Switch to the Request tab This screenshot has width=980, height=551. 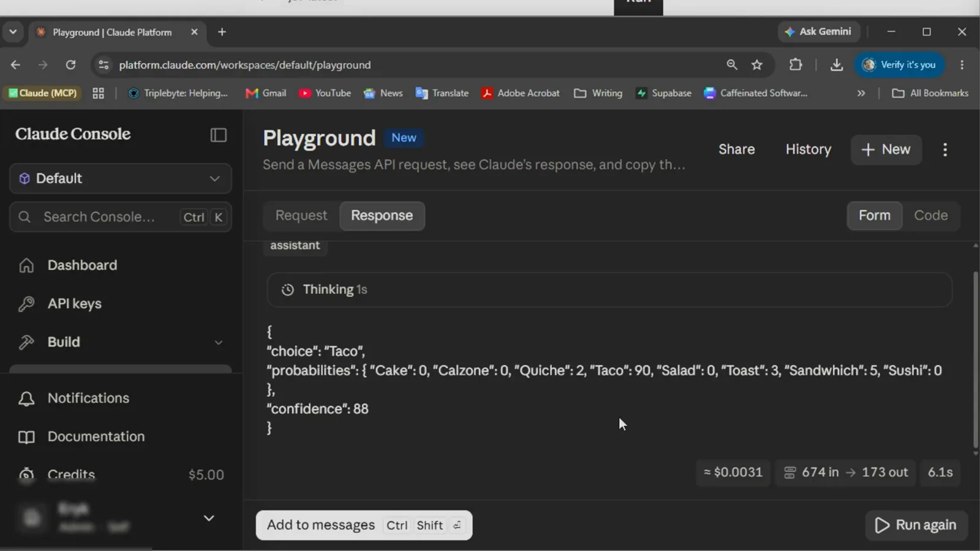pyautogui.click(x=301, y=216)
